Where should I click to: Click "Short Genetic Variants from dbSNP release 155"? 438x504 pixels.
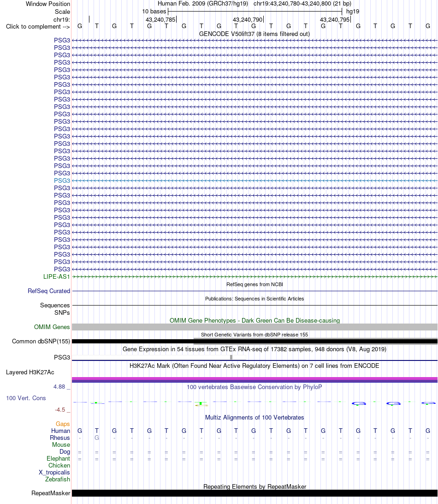pyautogui.click(x=255, y=335)
